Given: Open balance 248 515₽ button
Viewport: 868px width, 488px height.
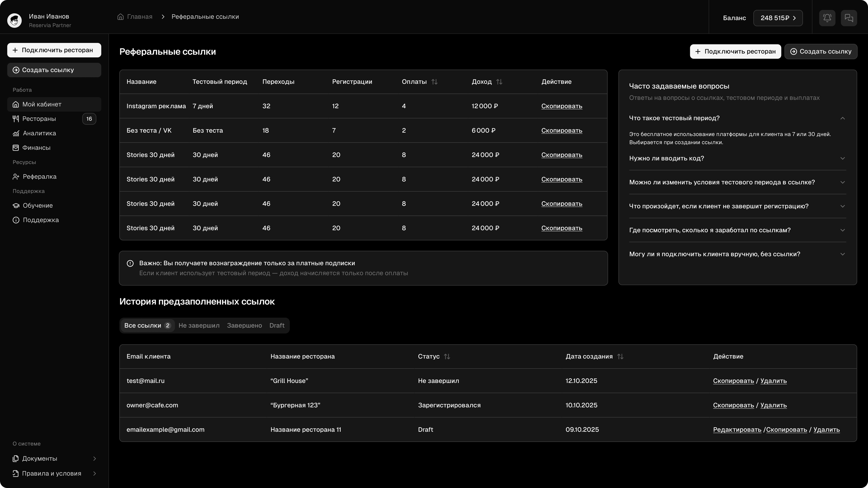Looking at the screenshot, I should (x=778, y=18).
